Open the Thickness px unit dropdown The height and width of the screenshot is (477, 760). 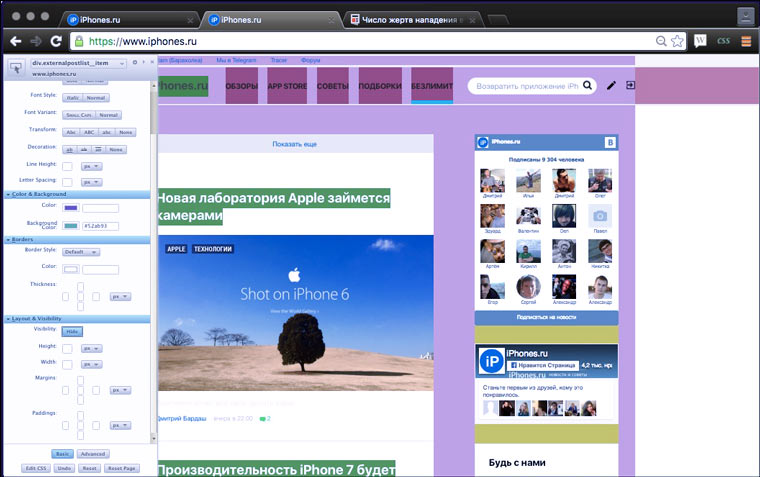(x=120, y=297)
